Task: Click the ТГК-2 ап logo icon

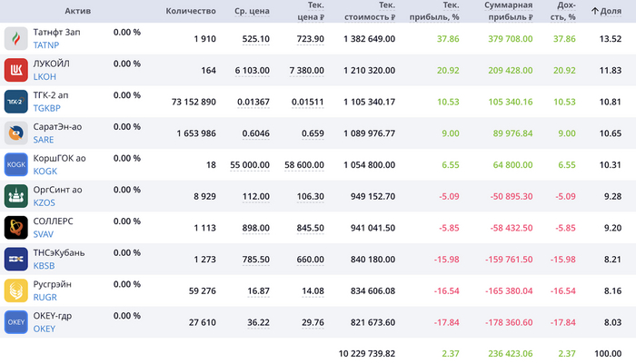Action: tap(17, 102)
